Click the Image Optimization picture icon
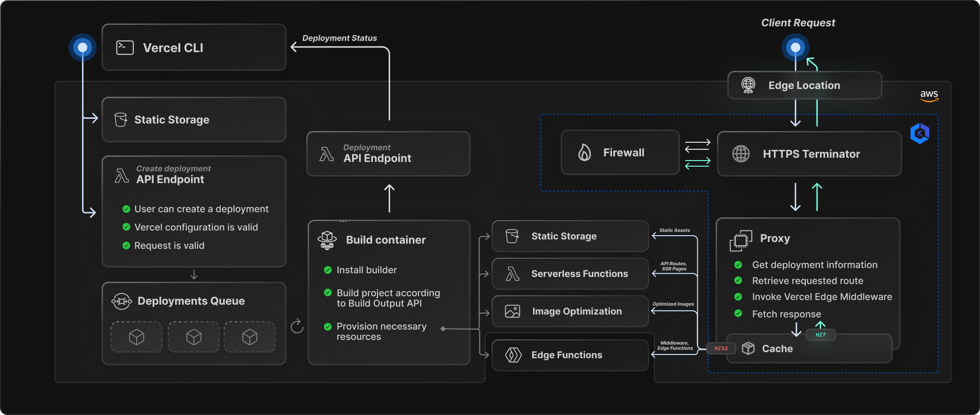The image size is (980, 415). tap(512, 311)
